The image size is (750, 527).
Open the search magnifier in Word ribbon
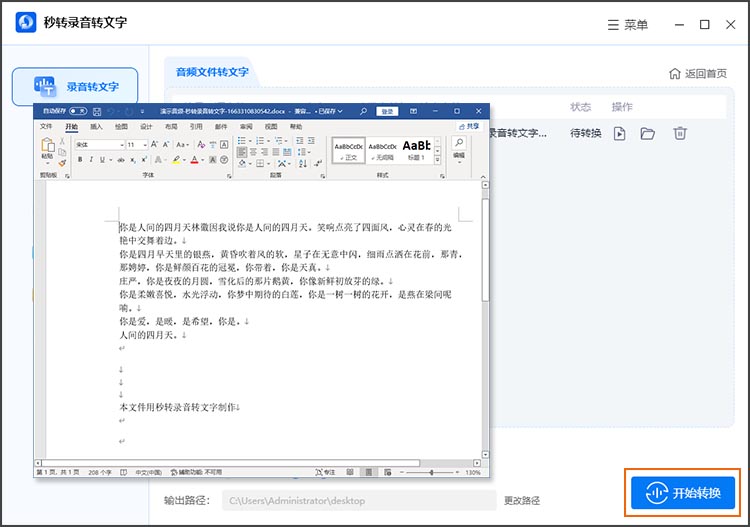coord(459,143)
